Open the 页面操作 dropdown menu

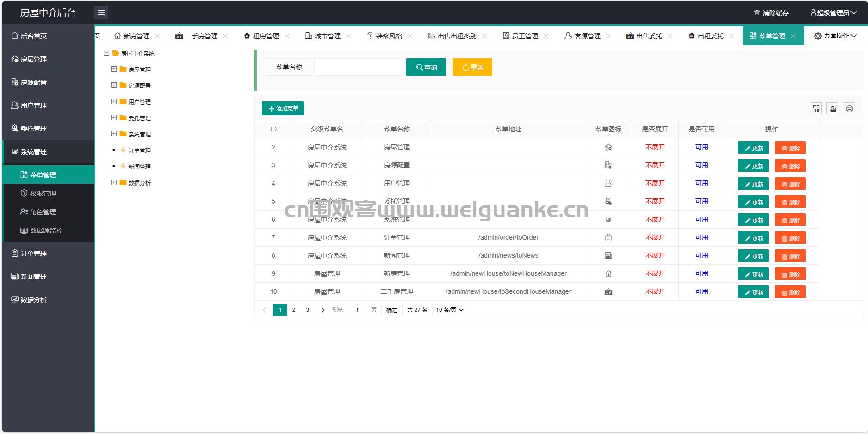click(x=836, y=36)
